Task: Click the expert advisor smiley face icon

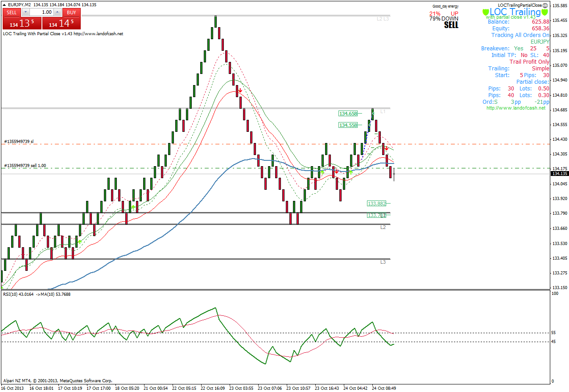Action: point(545,5)
